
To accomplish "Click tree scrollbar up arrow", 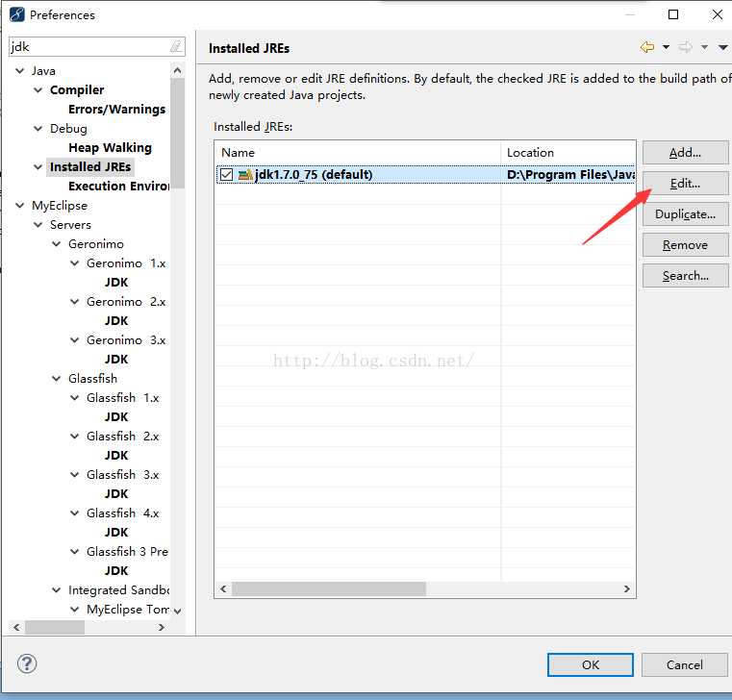I will point(177,70).
